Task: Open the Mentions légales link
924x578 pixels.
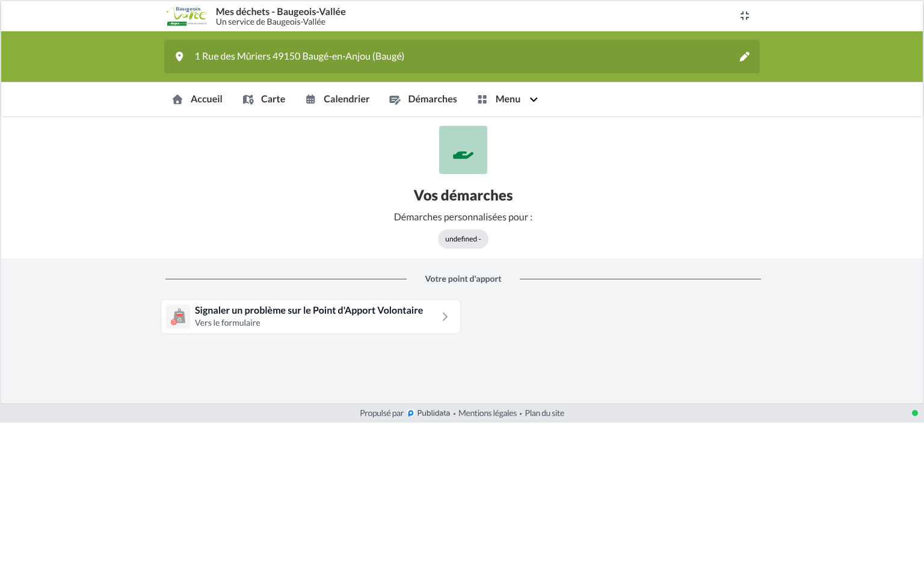Action: [x=487, y=413]
